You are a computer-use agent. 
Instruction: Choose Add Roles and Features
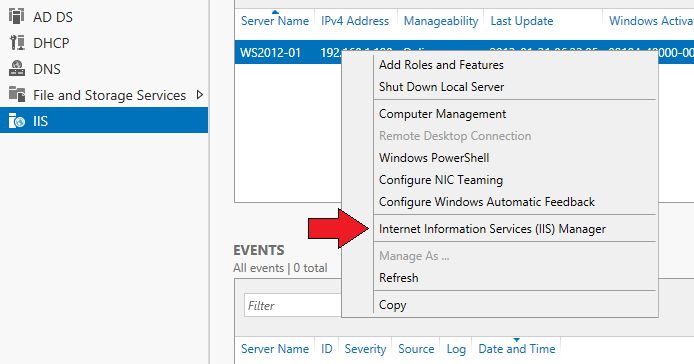[441, 65]
